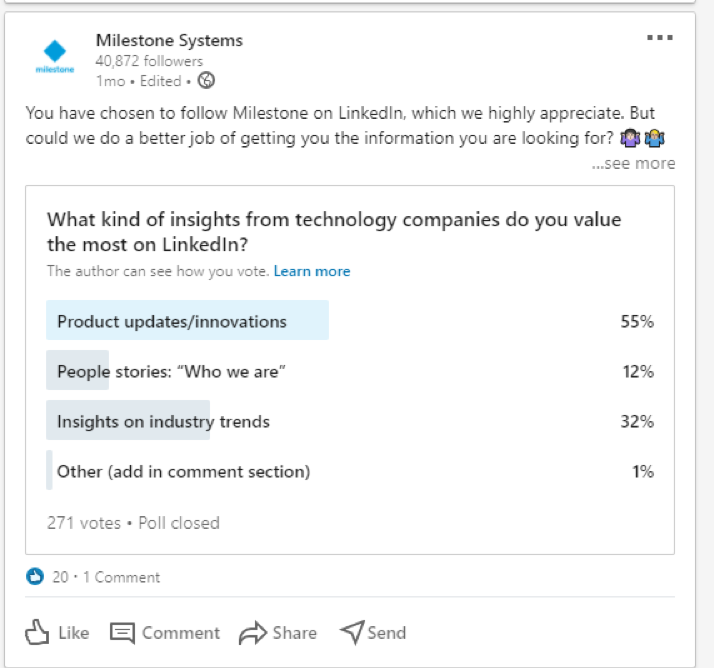Click the thumbs-up Like icon
The height and width of the screenshot is (668, 714).
coord(37,632)
